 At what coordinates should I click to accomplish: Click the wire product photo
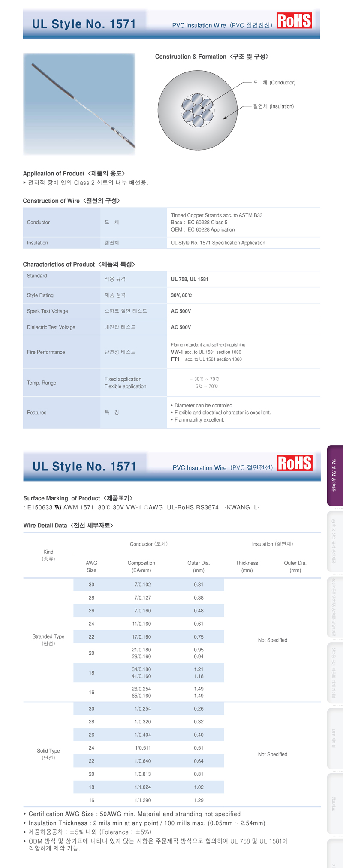pos(79,104)
